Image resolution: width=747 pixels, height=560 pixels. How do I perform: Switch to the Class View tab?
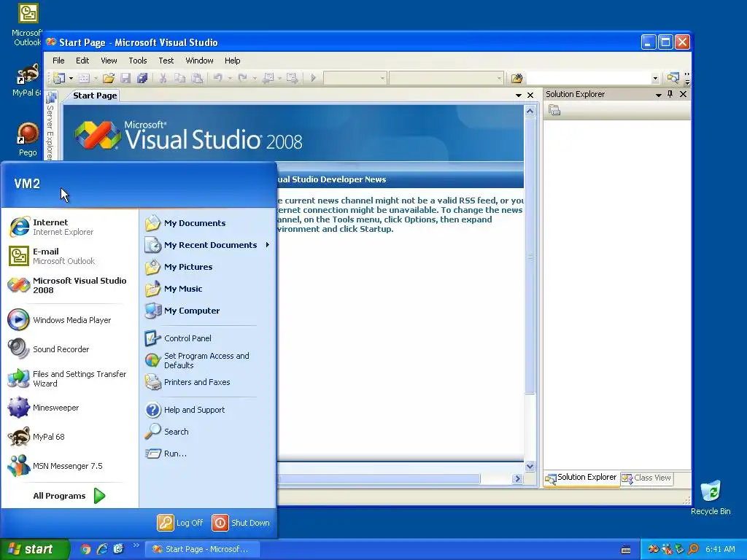click(647, 478)
